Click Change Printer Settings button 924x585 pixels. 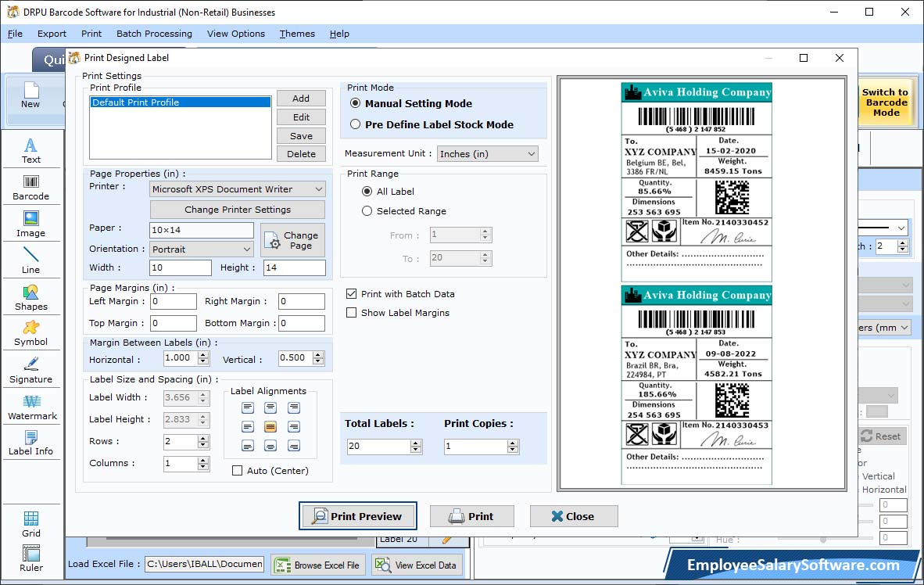(x=238, y=210)
